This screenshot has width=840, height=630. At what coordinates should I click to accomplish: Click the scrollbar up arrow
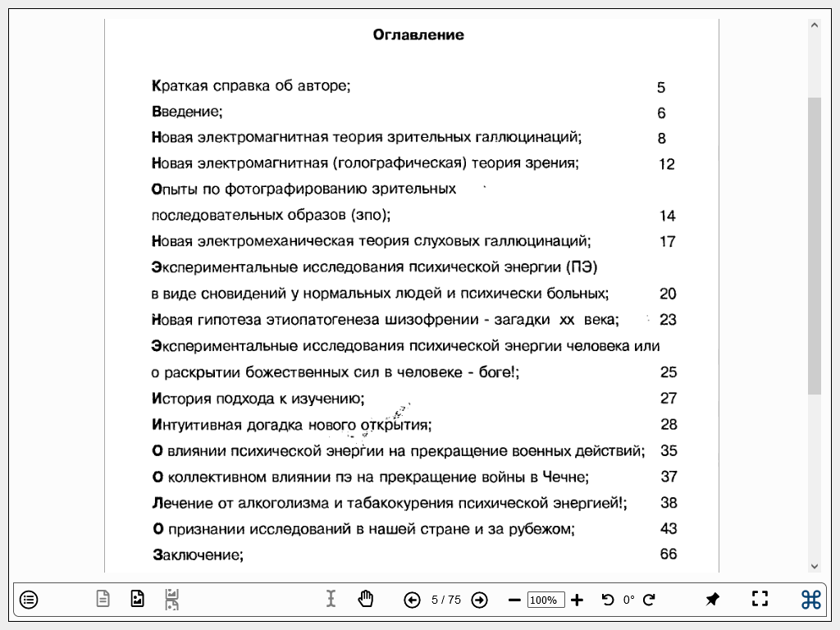click(x=815, y=25)
